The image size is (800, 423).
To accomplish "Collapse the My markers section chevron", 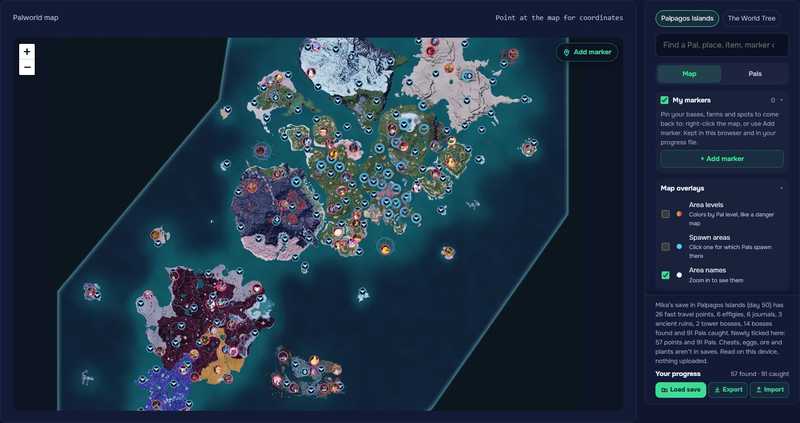I will tap(782, 100).
